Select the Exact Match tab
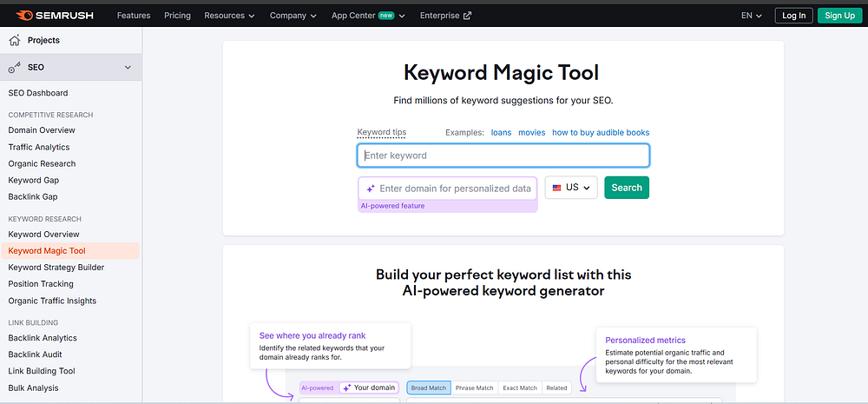 pos(520,388)
